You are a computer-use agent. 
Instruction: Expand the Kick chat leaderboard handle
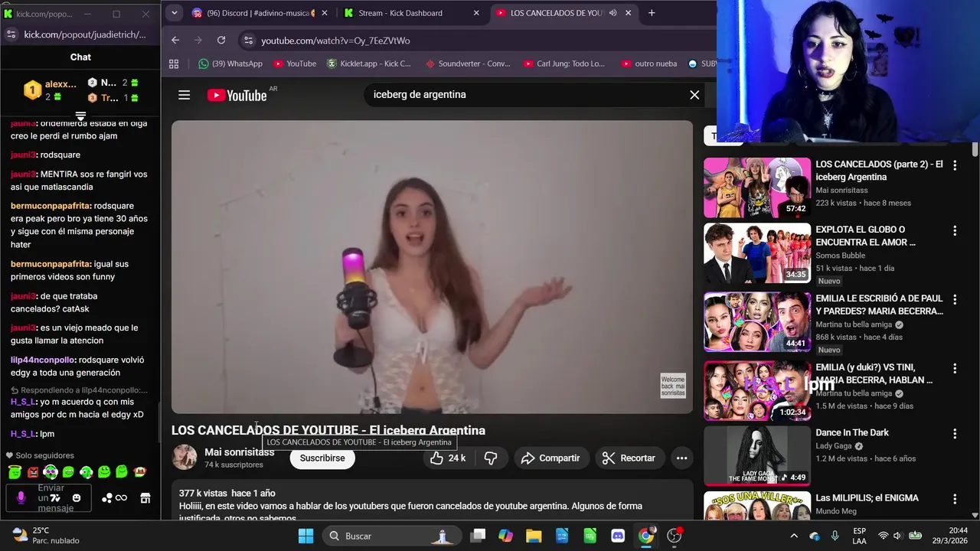point(80,116)
